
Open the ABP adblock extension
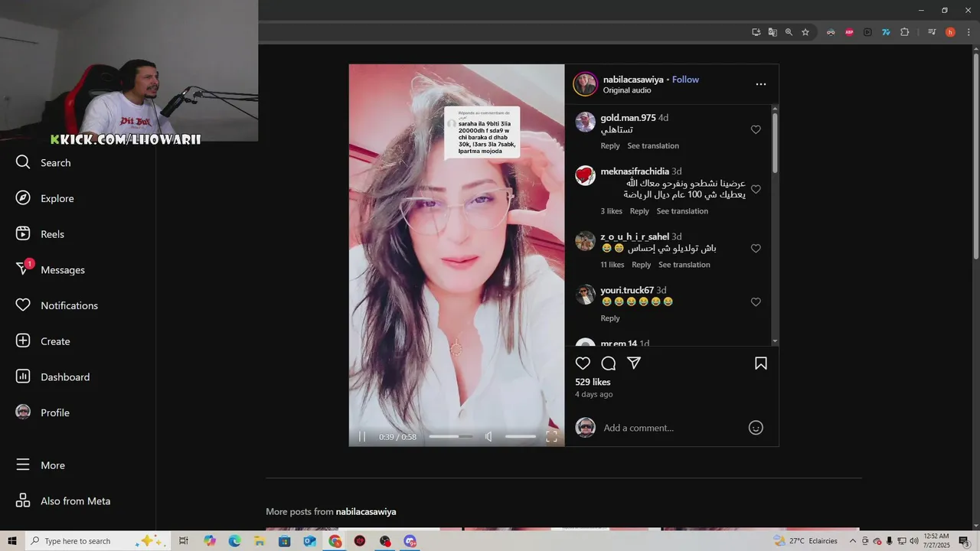point(849,32)
